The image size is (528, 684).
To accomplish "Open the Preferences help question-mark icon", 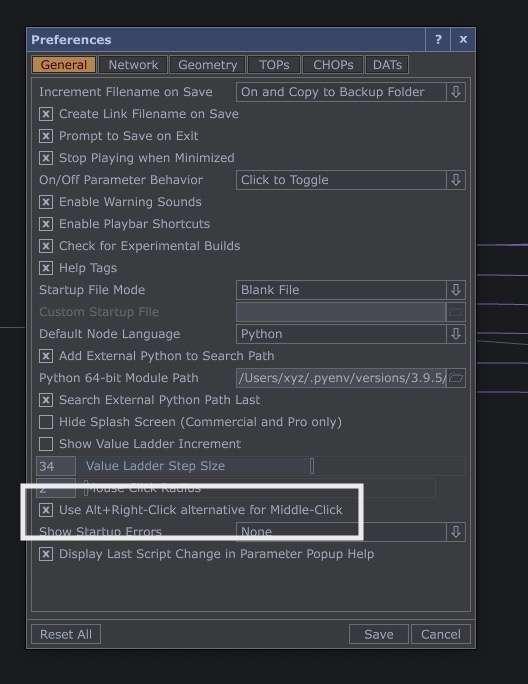I will 438,40.
